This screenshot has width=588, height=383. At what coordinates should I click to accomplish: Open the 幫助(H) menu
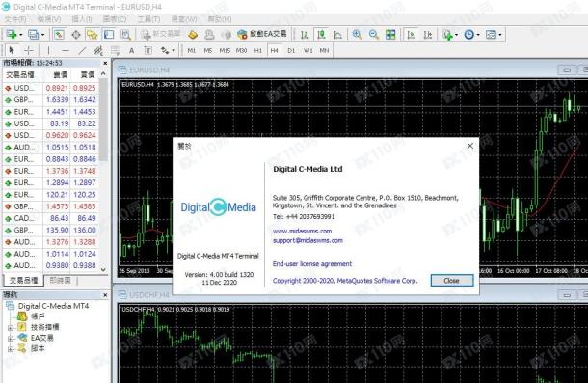pos(220,18)
